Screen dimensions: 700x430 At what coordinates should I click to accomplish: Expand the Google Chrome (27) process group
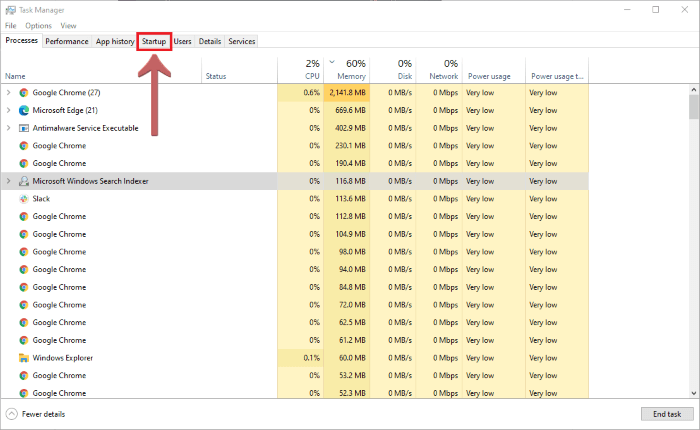pyautogui.click(x=8, y=92)
